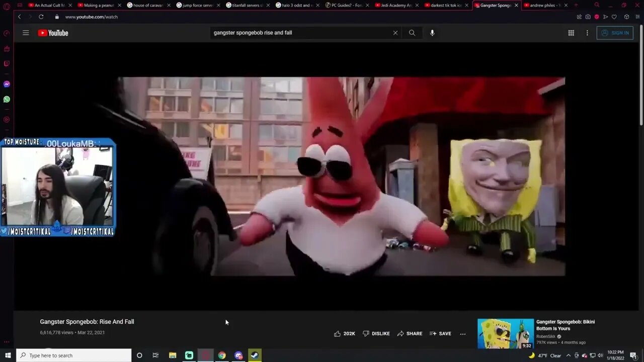644x362 pixels.
Task: Like the video with 202K likes
Action: coord(345,333)
